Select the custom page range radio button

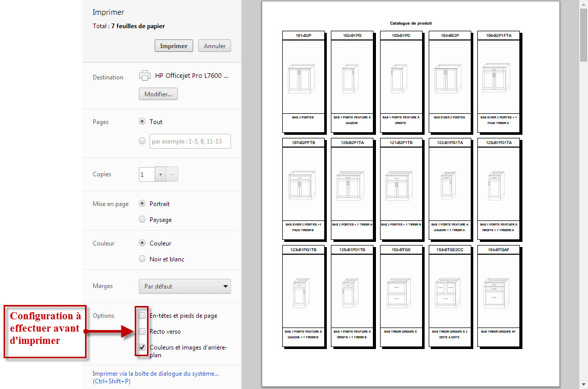point(142,141)
